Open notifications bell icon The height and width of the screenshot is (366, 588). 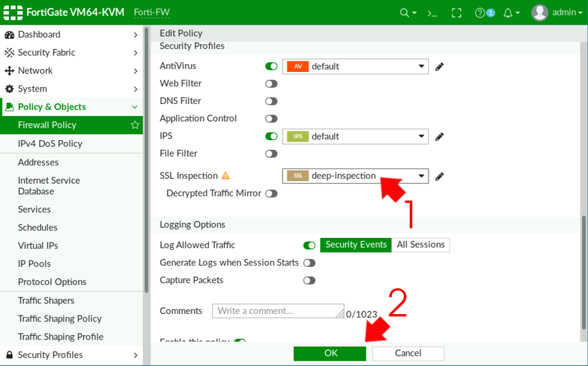[x=508, y=13]
